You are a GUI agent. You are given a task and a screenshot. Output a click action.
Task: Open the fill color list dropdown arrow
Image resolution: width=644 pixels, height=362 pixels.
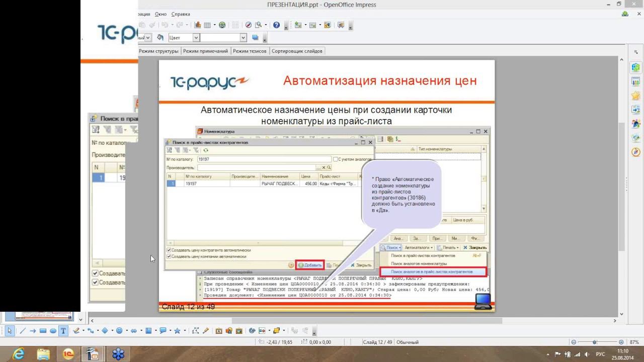(244, 38)
